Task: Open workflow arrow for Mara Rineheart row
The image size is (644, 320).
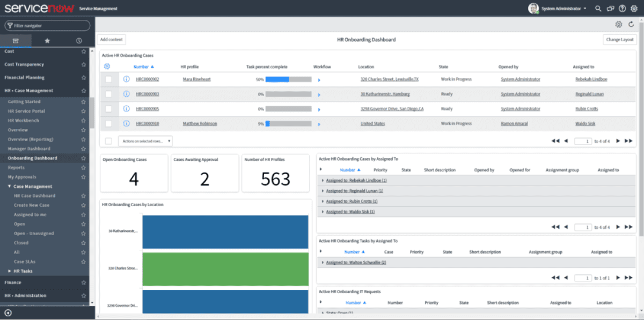Action: 319,79
